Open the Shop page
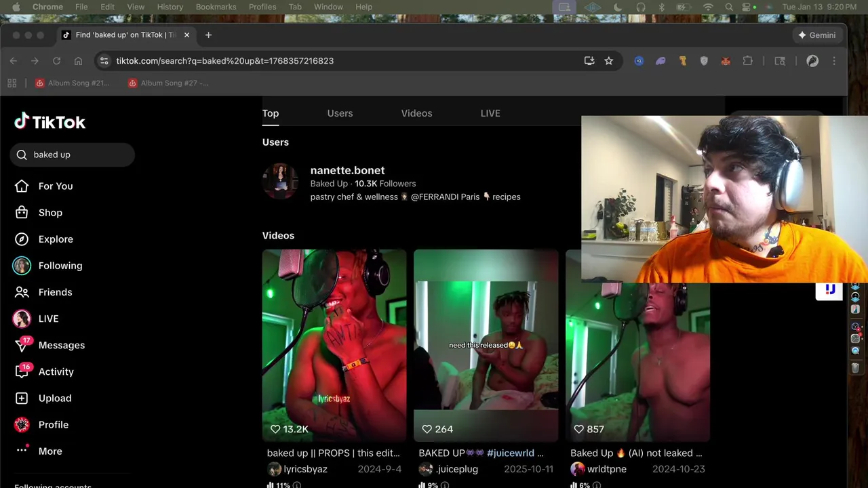 pos(50,212)
